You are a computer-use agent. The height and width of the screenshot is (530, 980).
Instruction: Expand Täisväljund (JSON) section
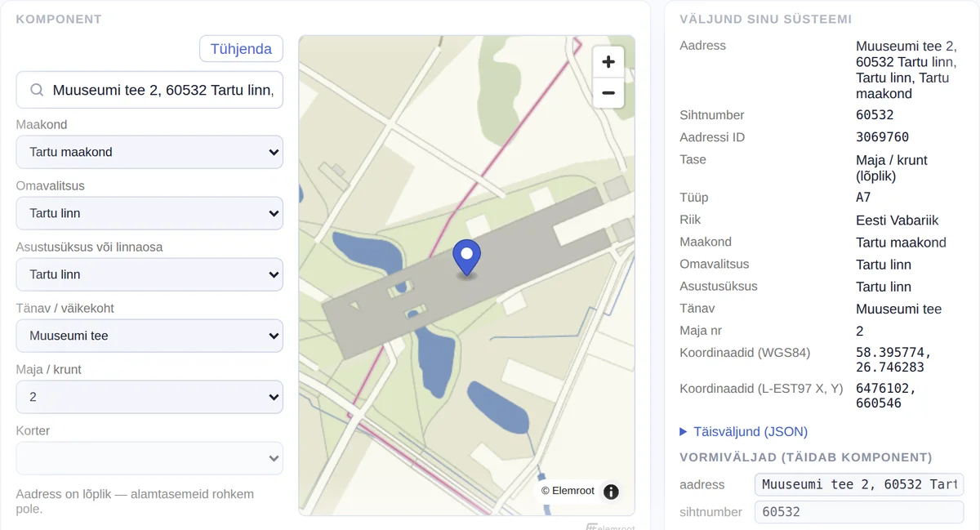[743, 432]
